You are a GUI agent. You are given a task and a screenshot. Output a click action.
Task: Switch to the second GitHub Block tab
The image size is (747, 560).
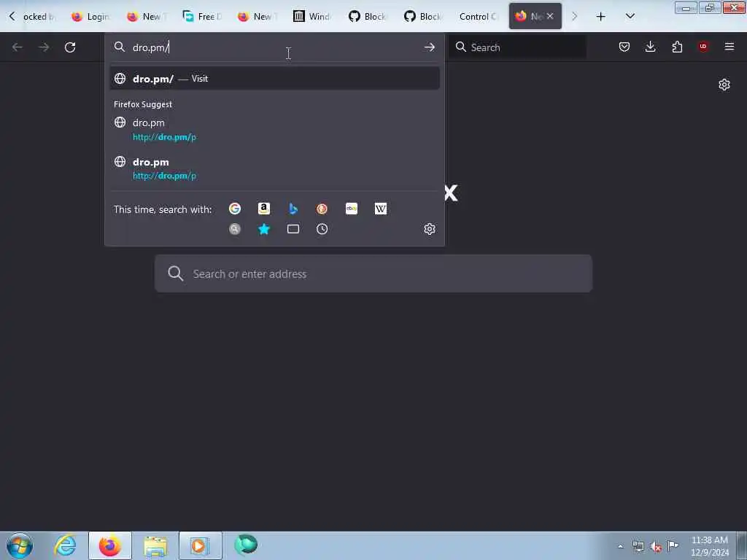[x=423, y=17]
